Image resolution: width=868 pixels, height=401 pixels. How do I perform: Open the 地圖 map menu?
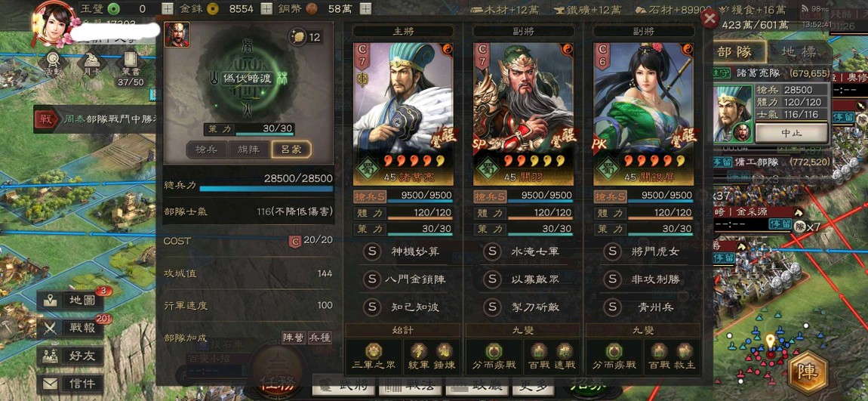pos(70,301)
